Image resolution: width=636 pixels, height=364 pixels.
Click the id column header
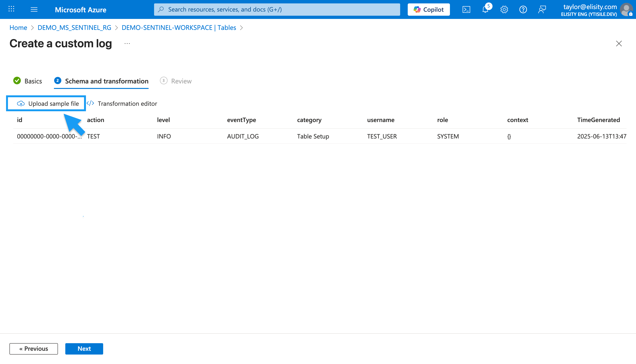pos(19,120)
